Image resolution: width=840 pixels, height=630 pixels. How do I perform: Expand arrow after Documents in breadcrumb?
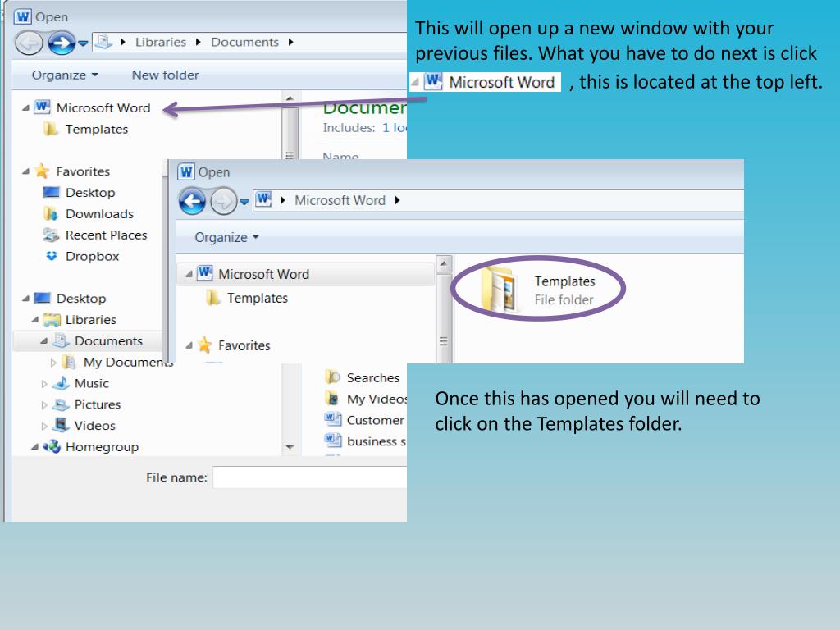tap(290, 43)
